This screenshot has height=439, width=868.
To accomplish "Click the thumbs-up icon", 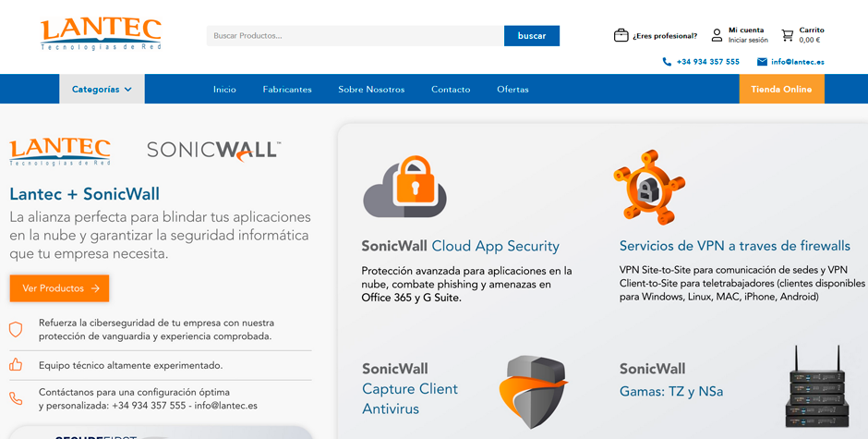I will (16, 365).
